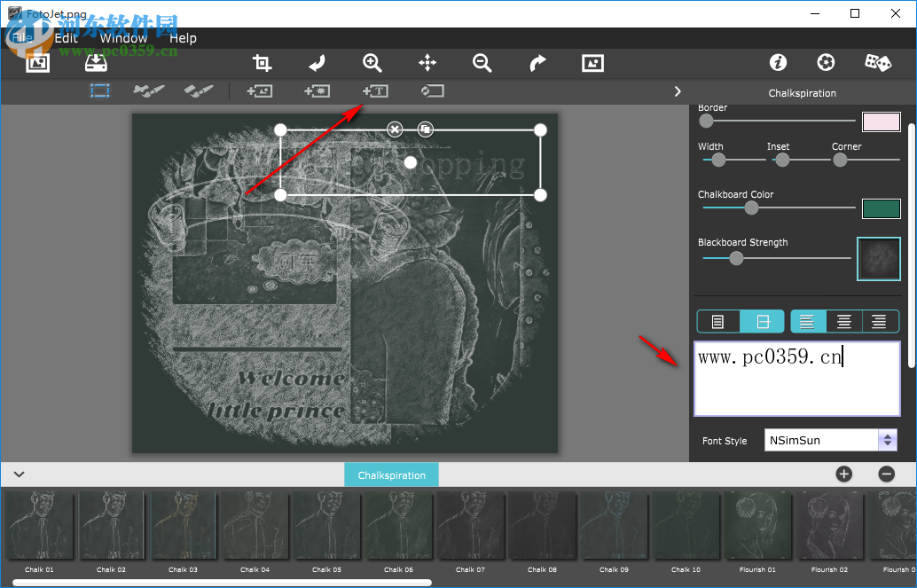Show original image icon in toolbar
Screen dimensions: 917x588
click(x=592, y=63)
